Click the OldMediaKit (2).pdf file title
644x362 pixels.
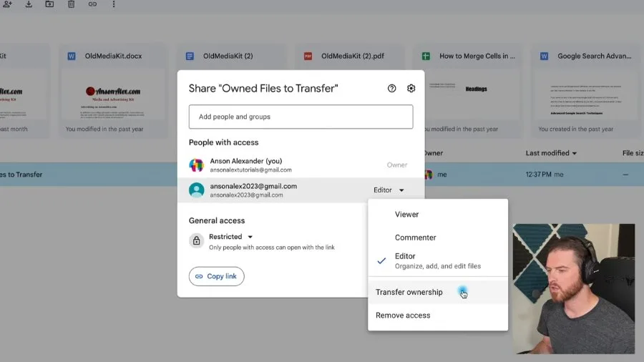352,57
